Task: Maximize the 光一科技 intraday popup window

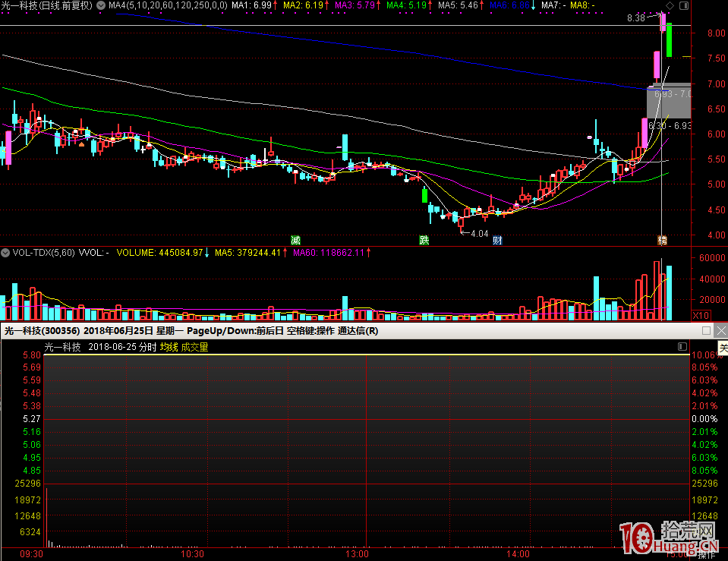Action: click(707, 331)
